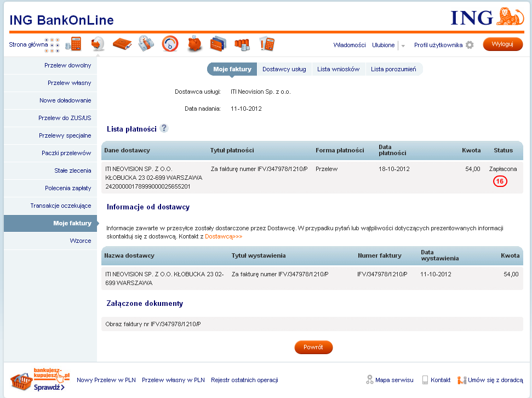
Task: Select the orange globe arrow transfers icon
Action: (x=98, y=44)
